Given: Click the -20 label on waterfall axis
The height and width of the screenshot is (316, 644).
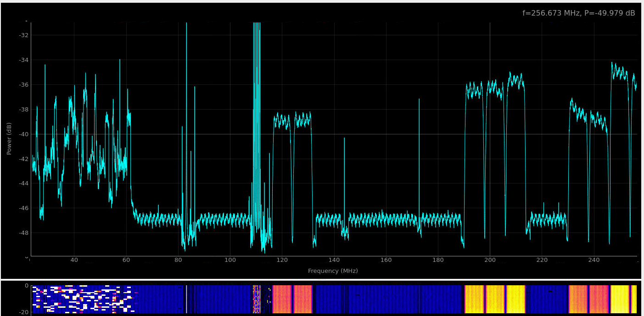Looking at the screenshot, I should coord(23,312).
